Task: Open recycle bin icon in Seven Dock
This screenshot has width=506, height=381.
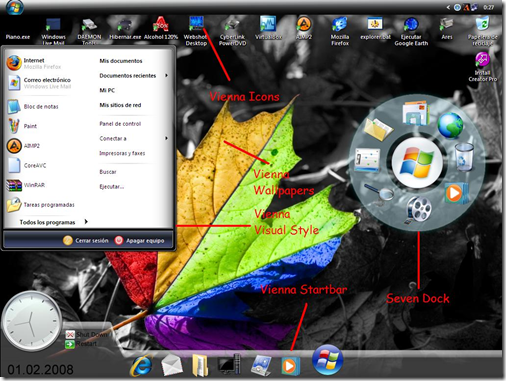Action: click(x=464, y=156)
